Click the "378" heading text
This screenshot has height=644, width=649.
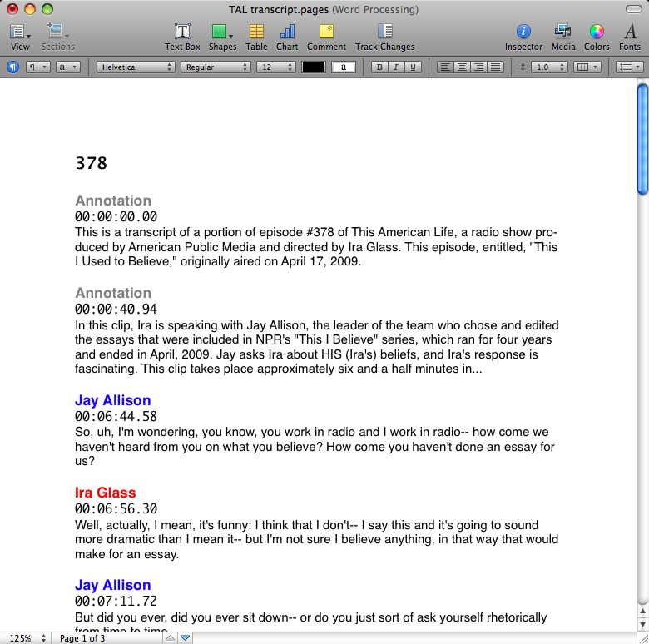click(91, 162)
